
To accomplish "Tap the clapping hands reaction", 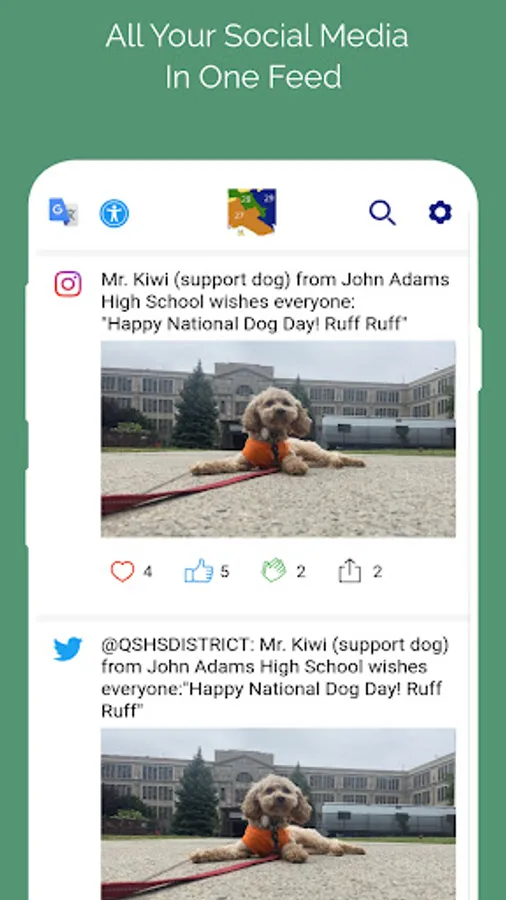I will coord(274,571).
